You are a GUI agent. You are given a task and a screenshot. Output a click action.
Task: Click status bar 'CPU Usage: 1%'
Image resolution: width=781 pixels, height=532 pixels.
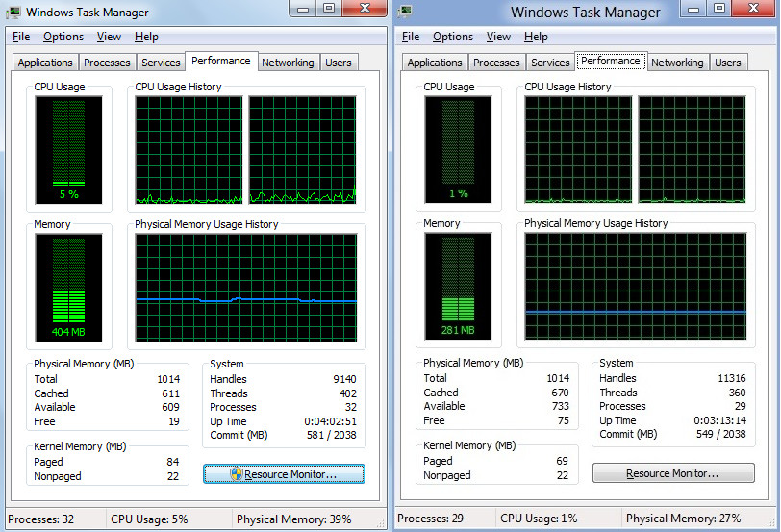point(539,519)
